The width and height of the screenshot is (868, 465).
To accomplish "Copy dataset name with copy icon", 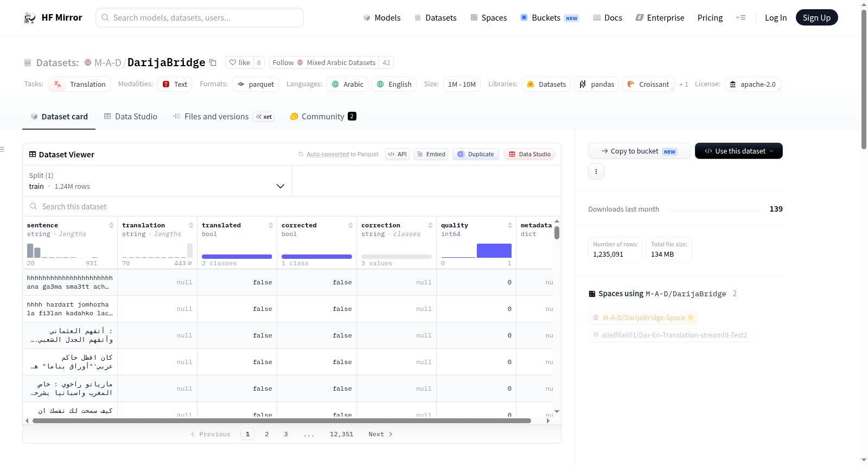I will tap(213, 63).
